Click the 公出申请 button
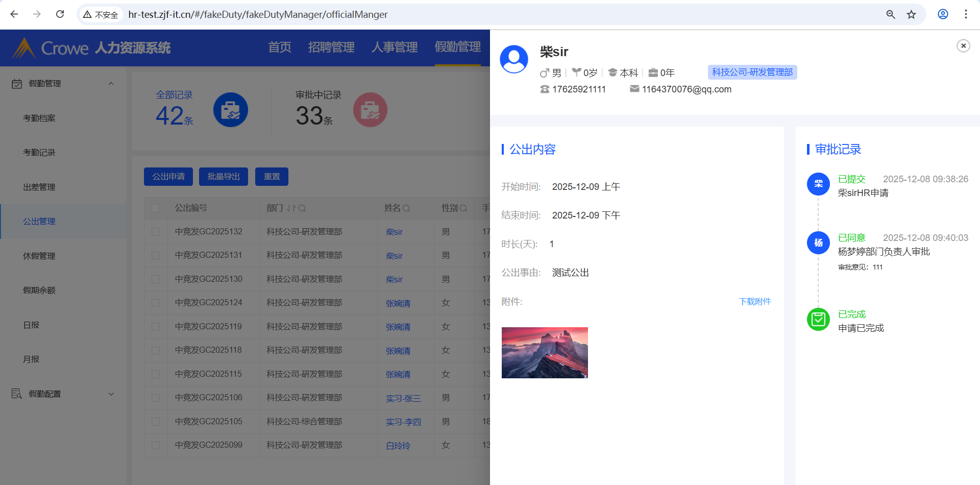The image size is (980, 485). point(168,177)
